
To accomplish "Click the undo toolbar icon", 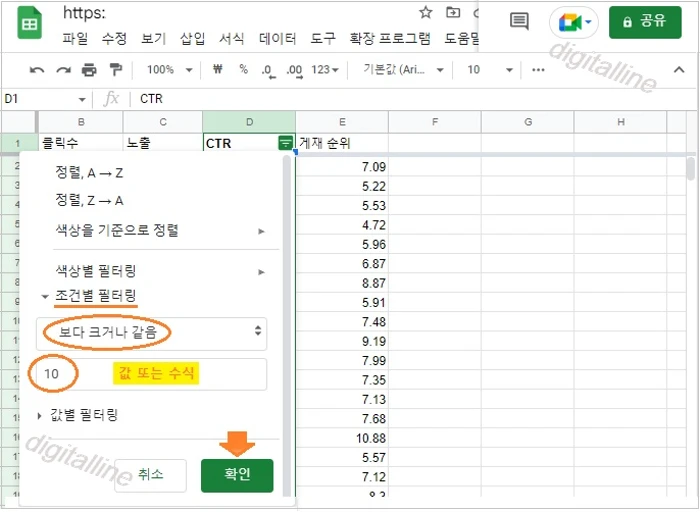I will pyautogui.click(x=37, y=70).
